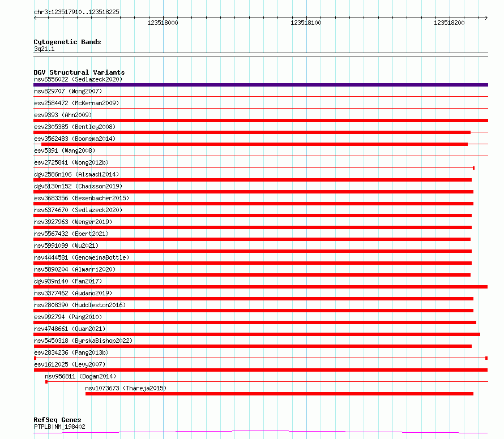Image resolution: width=504 pixels, height=439 pixels.
Task: Open variant esv3562483 (Boomsma2014)
Action: click(x=75, y=139)
